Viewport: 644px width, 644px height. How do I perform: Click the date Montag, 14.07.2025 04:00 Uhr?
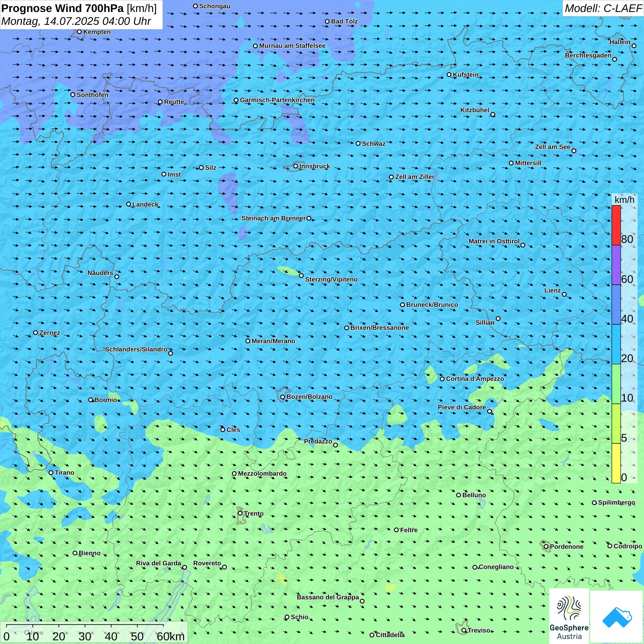pos(76,21)
